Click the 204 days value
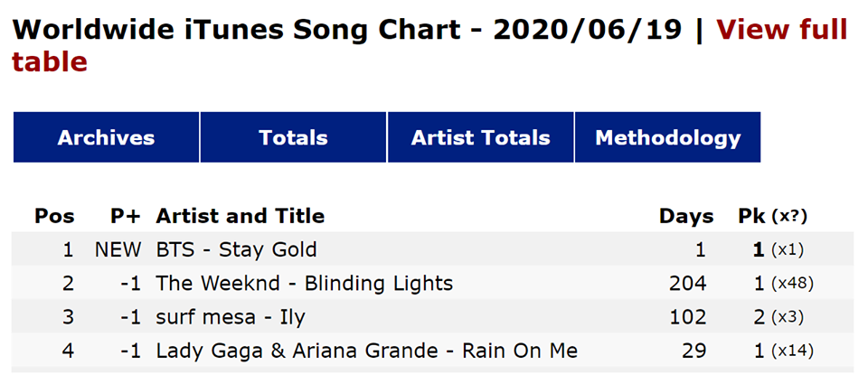This screenshot has width=868, height=384. (x=687, y=284)
